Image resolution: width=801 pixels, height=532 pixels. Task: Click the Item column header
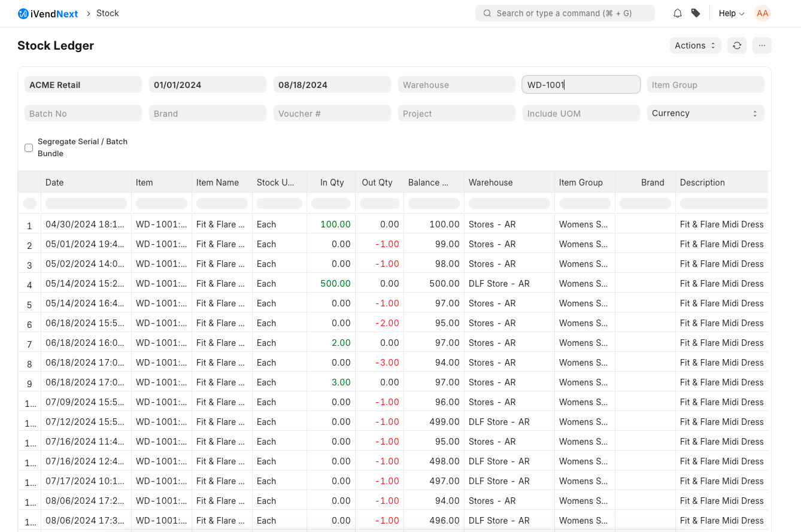tap(162, 183)
